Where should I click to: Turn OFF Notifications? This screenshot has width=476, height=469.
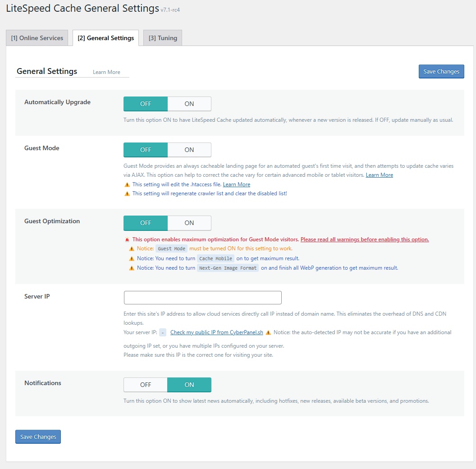coord(146,385)
